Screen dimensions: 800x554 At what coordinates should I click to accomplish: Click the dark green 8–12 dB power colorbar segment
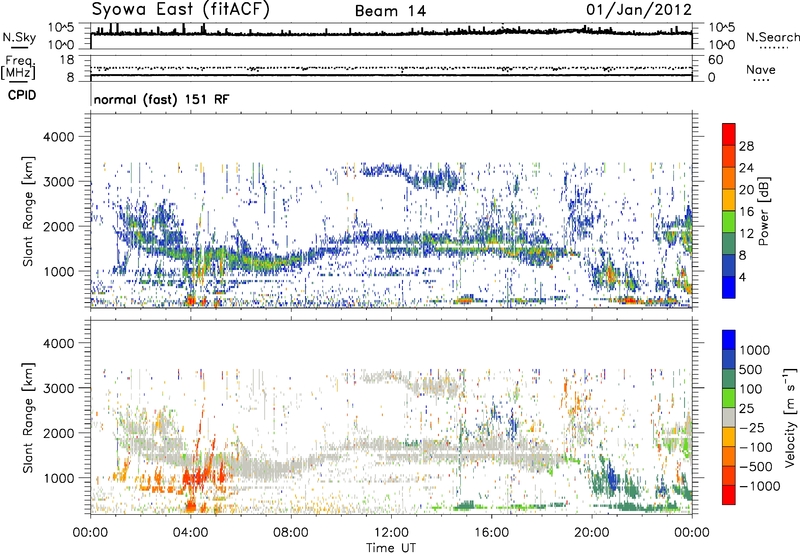(729, 244)
